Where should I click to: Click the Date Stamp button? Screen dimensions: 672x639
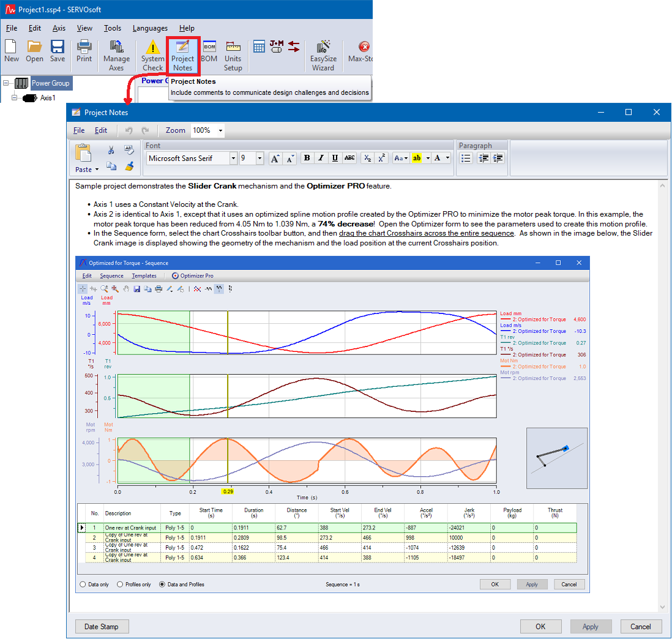[x=102, y=627]
